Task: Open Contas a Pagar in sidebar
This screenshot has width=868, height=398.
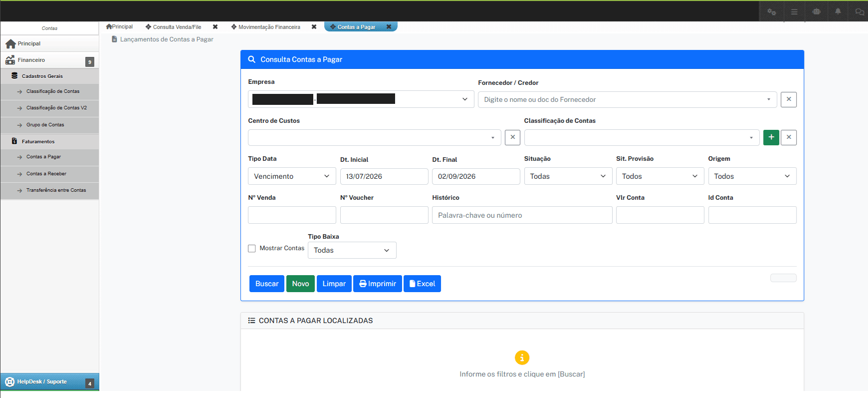Action: pyautogui.click(x=49, y=157)
